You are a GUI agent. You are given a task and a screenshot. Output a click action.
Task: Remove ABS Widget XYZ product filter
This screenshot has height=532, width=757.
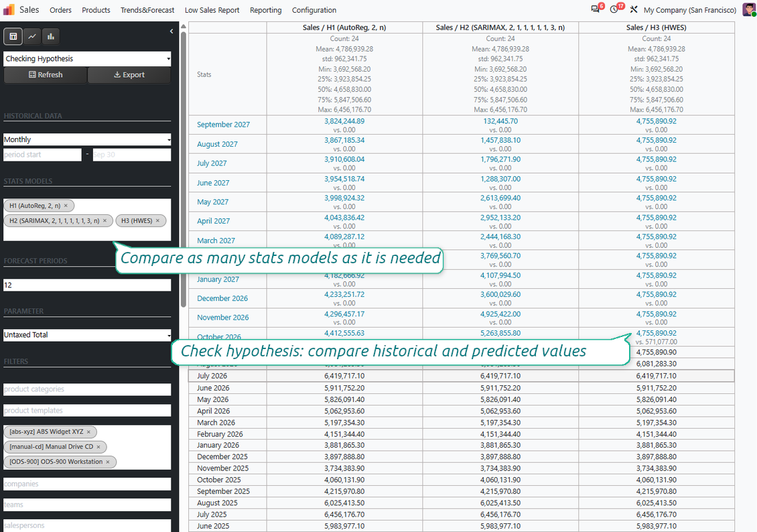click(x=88, y=432)
